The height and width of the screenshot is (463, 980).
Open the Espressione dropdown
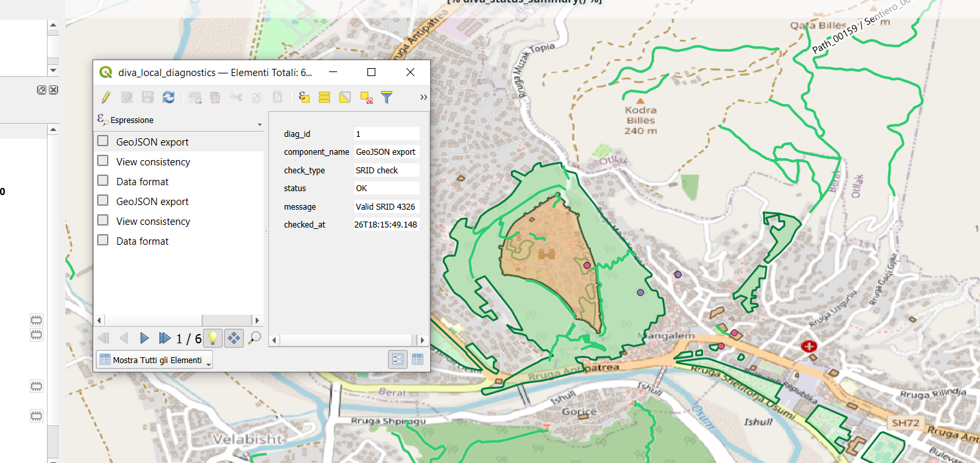(259, 124)
